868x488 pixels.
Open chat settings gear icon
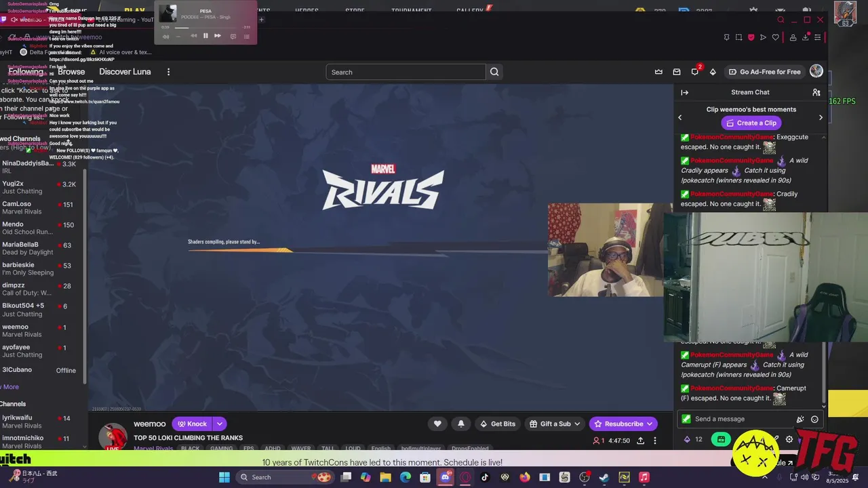(789, 439)
